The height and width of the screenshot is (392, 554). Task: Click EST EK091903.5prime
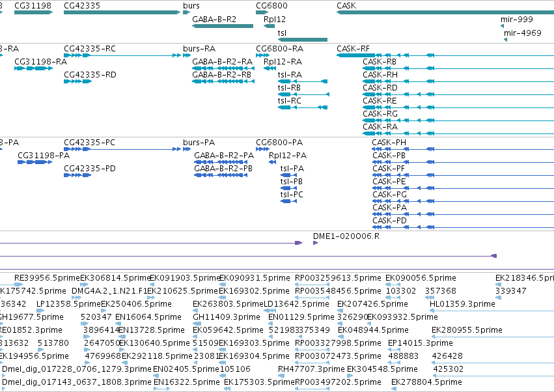152,285
